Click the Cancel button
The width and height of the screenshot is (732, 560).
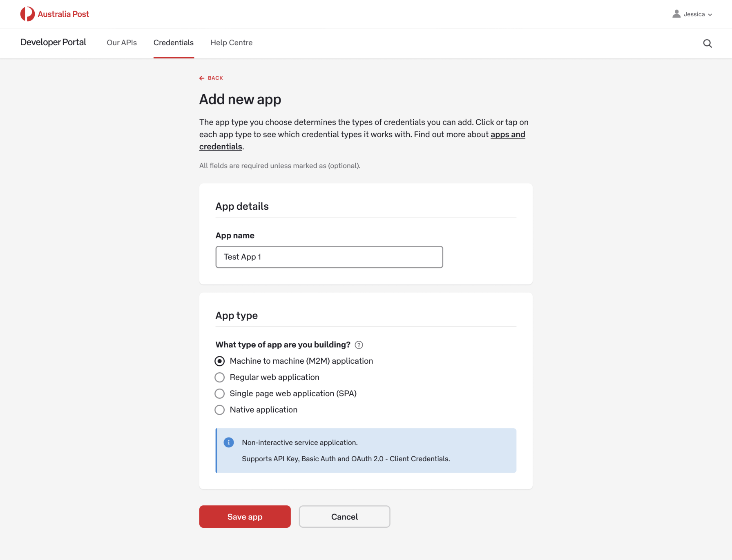click(x=344, y=517)
